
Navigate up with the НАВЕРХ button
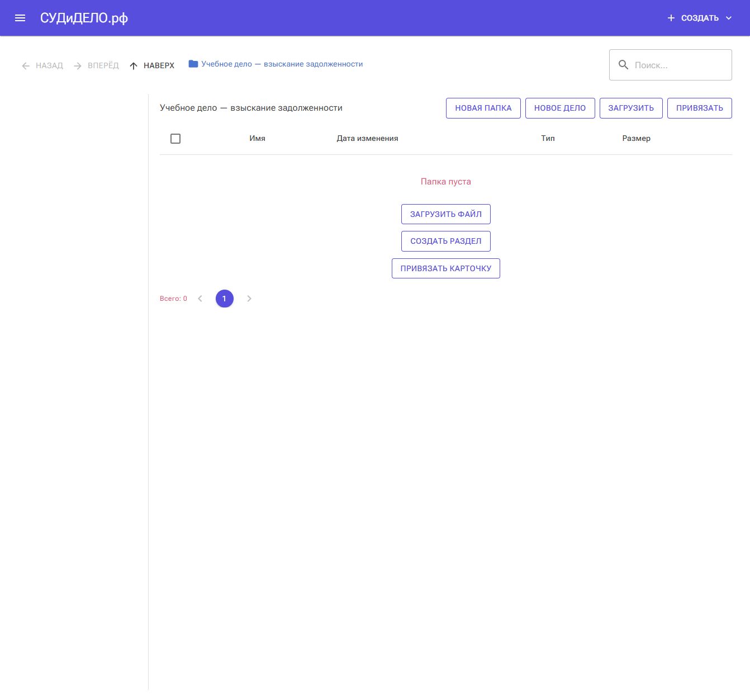(152, 65)
